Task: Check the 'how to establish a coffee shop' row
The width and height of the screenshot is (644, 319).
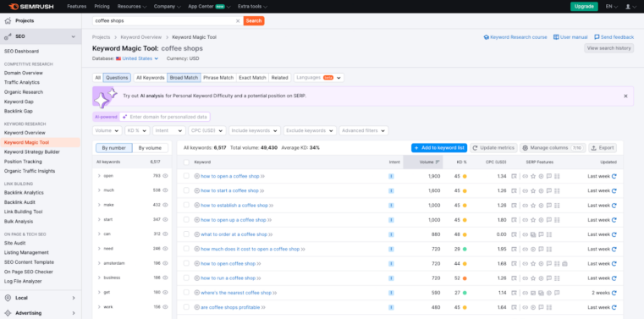Action: click(x=186, y=205)
